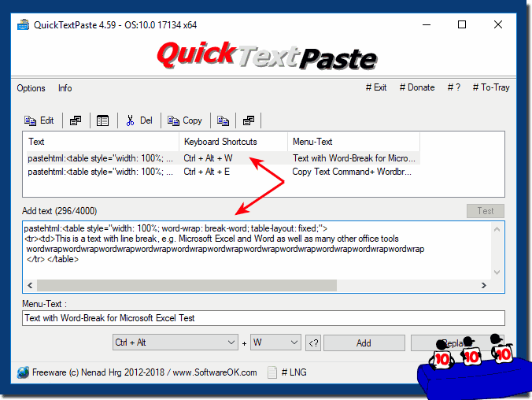This screenshot has height=400, width=532.
Task: Click the list-view layout icon in toolbar
Action: coord(102,120)
